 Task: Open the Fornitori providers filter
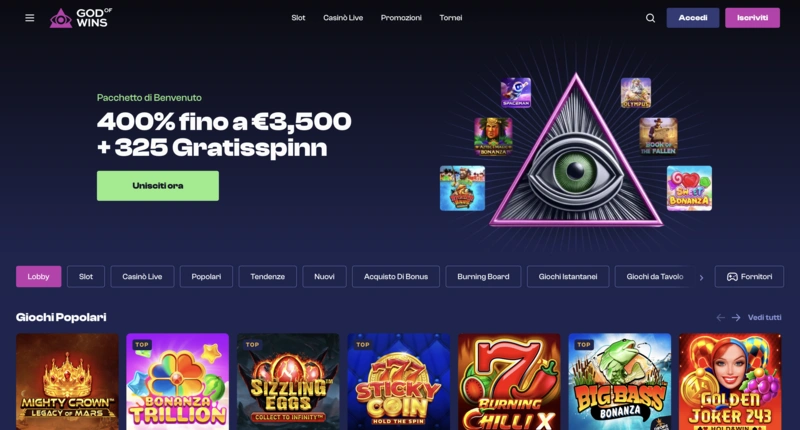[x=749, y=276]
